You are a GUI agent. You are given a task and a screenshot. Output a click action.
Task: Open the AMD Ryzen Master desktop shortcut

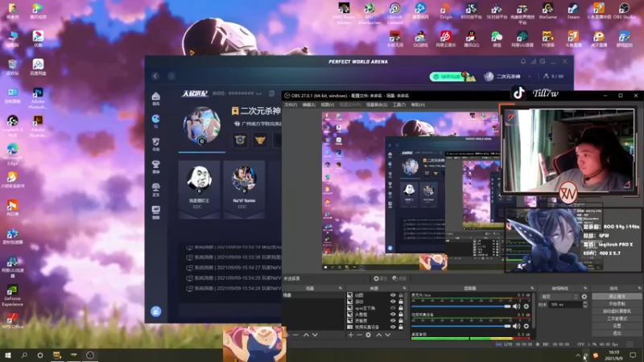(344, 14)
